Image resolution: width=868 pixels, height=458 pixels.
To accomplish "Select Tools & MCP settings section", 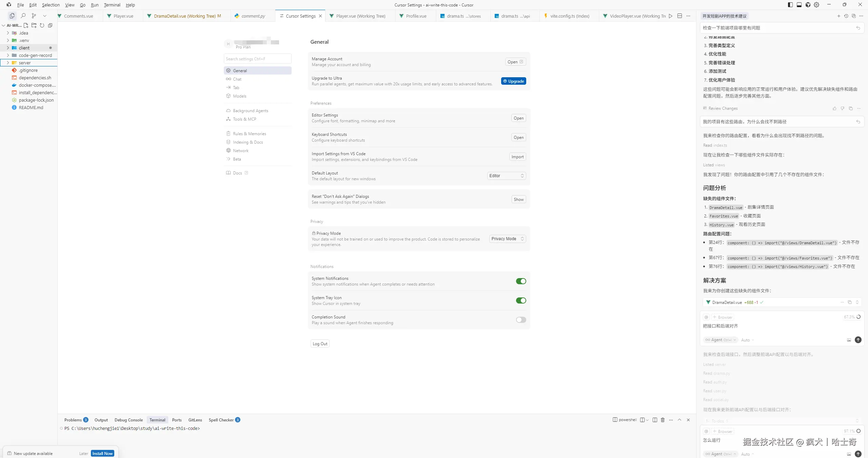I will [x=244, y=119].
